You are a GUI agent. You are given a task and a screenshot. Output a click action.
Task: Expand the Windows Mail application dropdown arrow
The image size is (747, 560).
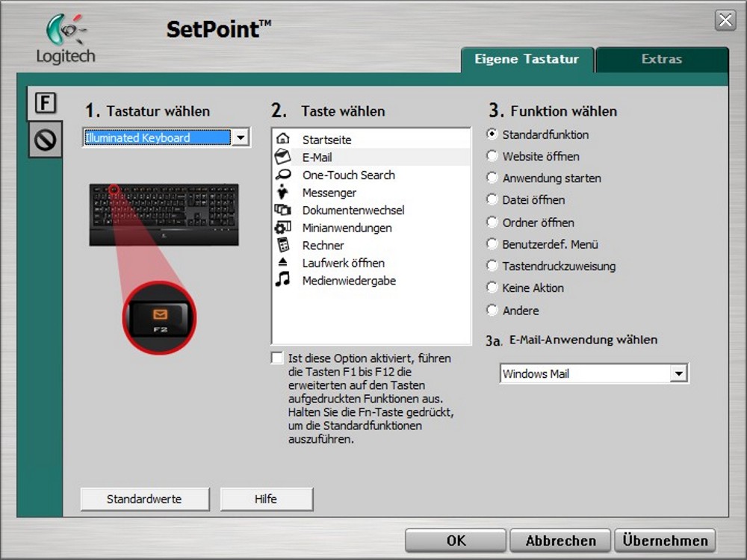click(678, 373)
